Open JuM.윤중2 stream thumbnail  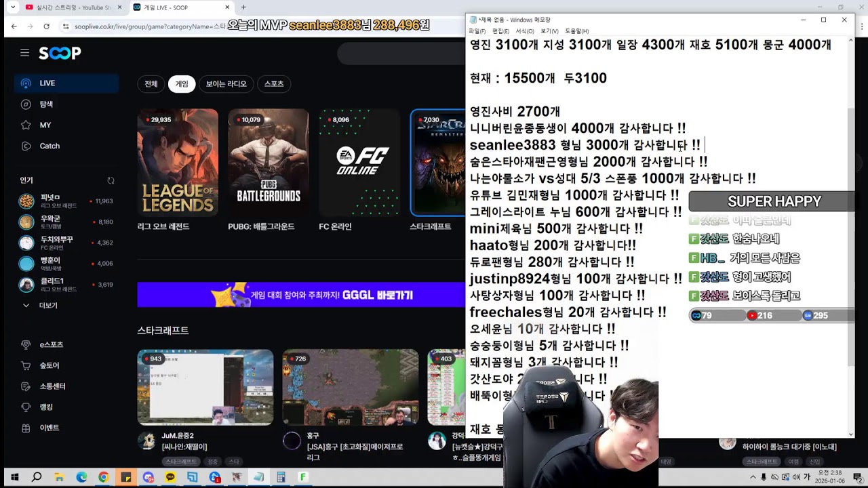pos(205,387)
